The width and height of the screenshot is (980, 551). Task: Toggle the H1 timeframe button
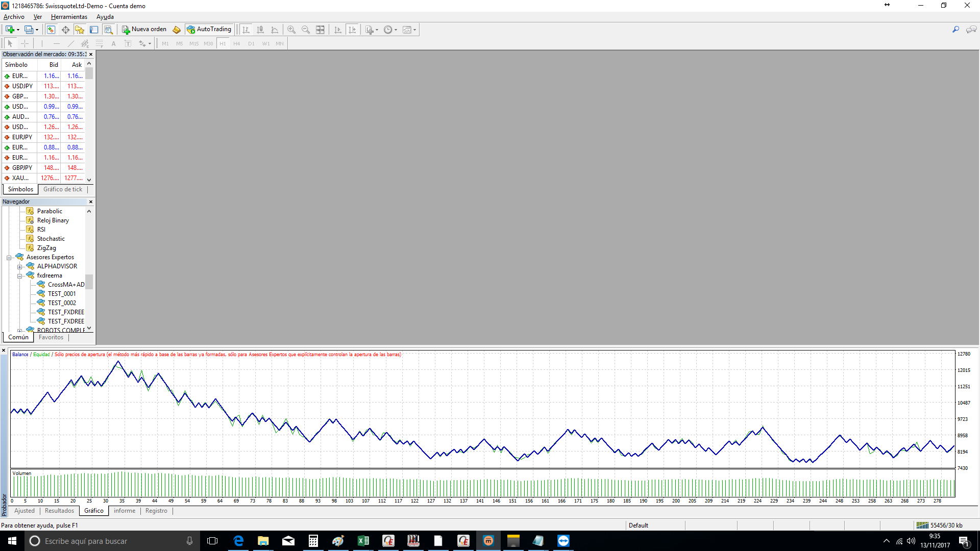point(223,44)
